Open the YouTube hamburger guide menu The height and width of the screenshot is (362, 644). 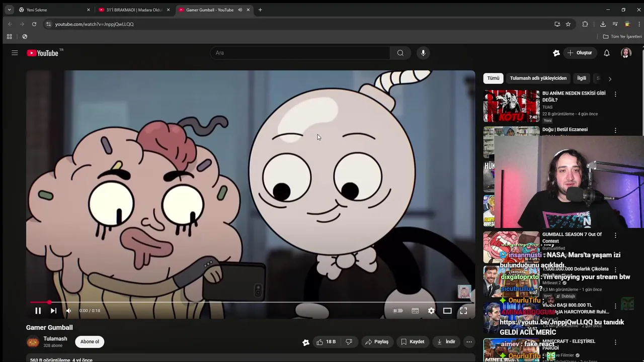[15, 53]
